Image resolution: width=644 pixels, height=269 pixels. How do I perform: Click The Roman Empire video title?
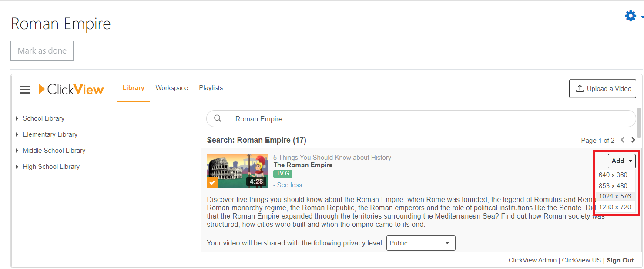coord(303,165)
